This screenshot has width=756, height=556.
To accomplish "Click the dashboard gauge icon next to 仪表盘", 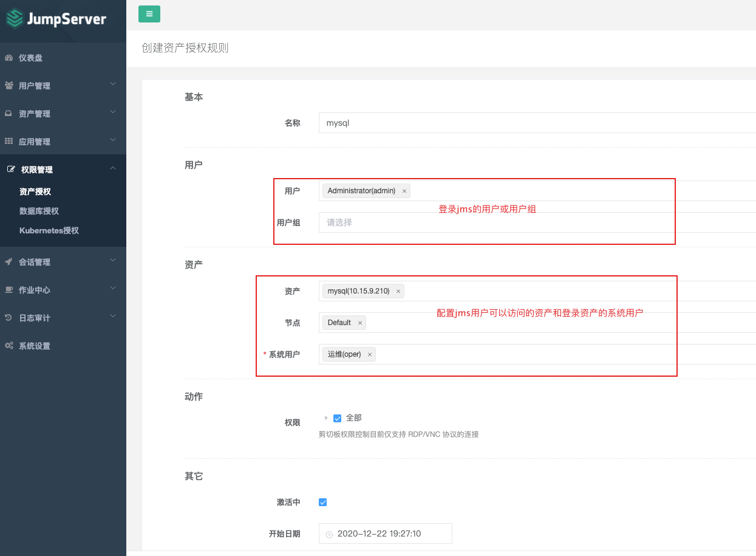I will 9,58.
